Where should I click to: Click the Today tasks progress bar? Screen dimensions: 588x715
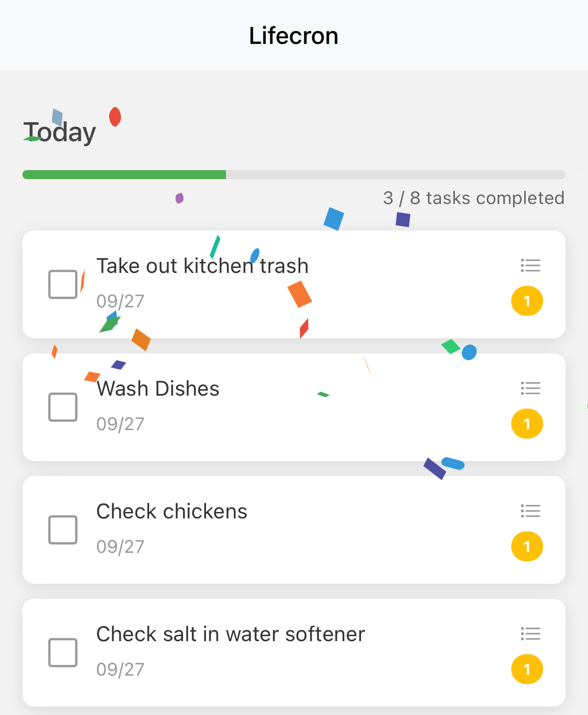(294, 175)
